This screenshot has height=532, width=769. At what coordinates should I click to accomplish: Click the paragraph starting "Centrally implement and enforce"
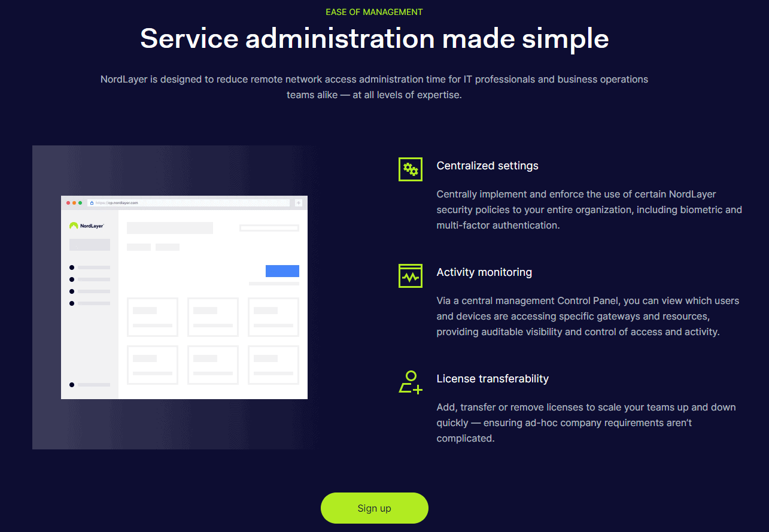pyautogui.click(x=589, y=210)
